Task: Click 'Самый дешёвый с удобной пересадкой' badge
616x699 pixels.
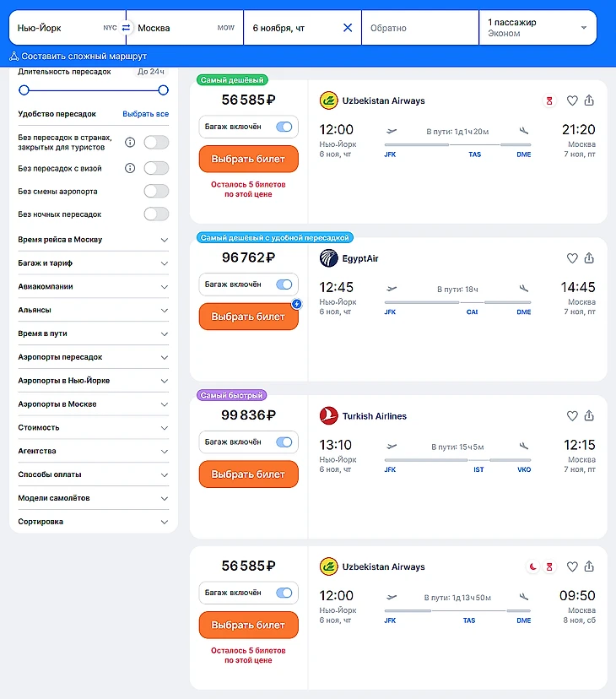Action: click(275, 237)
